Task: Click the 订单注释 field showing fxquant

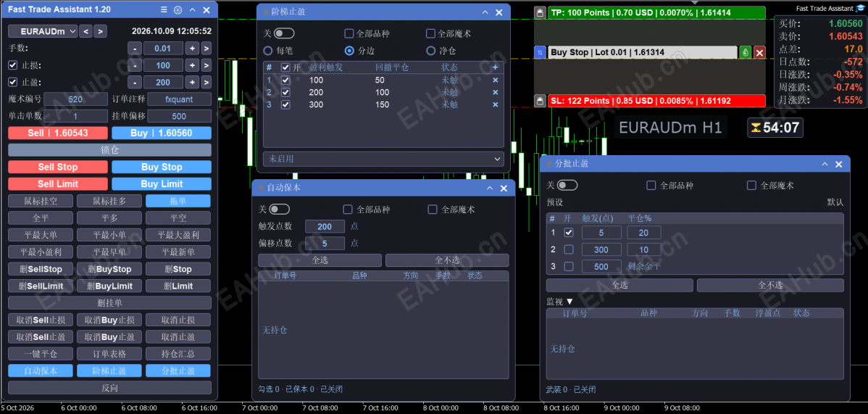Action: tap(180, 100)
